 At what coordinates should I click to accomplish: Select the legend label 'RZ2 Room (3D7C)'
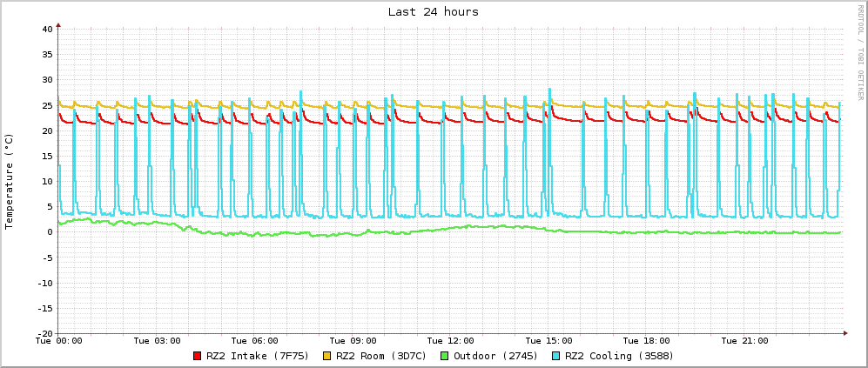click(x=381, y=356)
